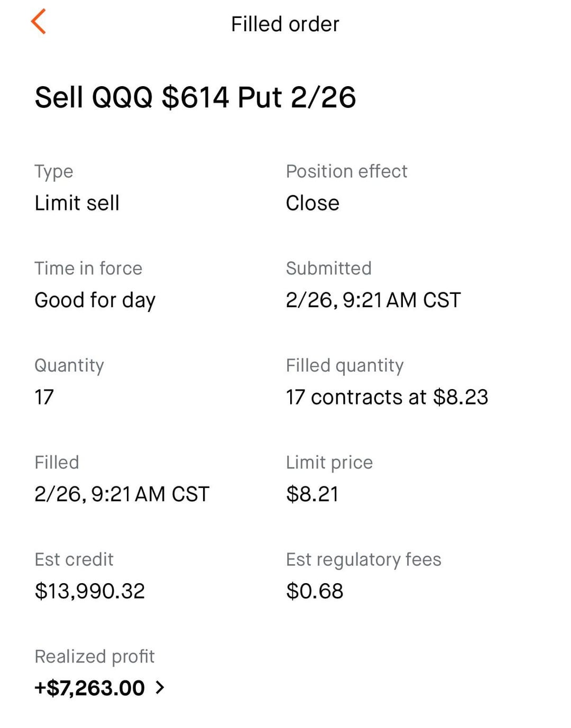Tap the orange back arrow

click(39, 22)
